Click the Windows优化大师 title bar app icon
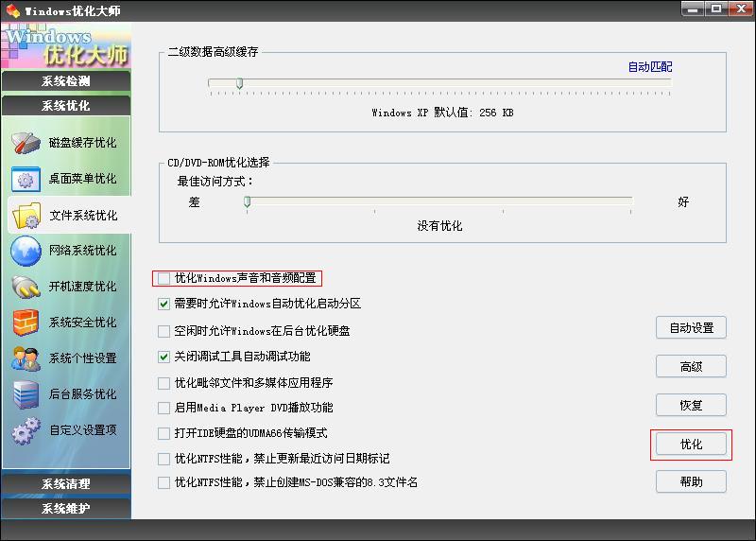This screenshot has height=541, width=756. pyautogui.click(x=12, y=10)
